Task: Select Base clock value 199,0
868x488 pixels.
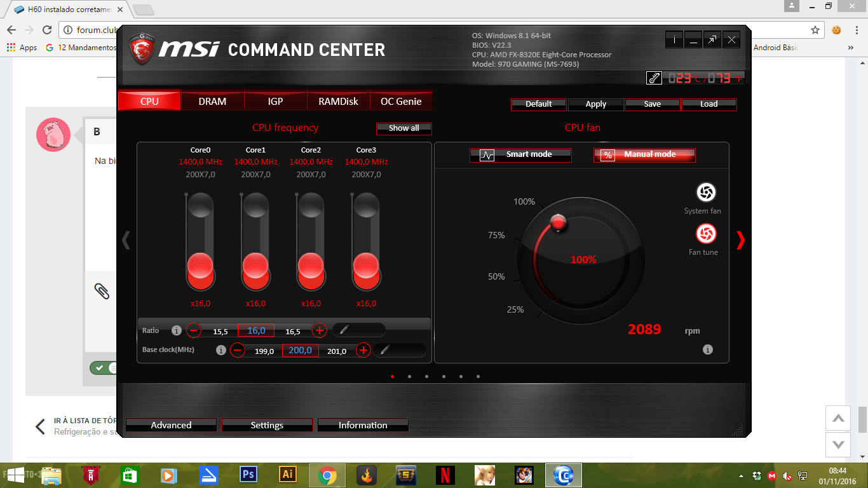Action: pos(264,351)
